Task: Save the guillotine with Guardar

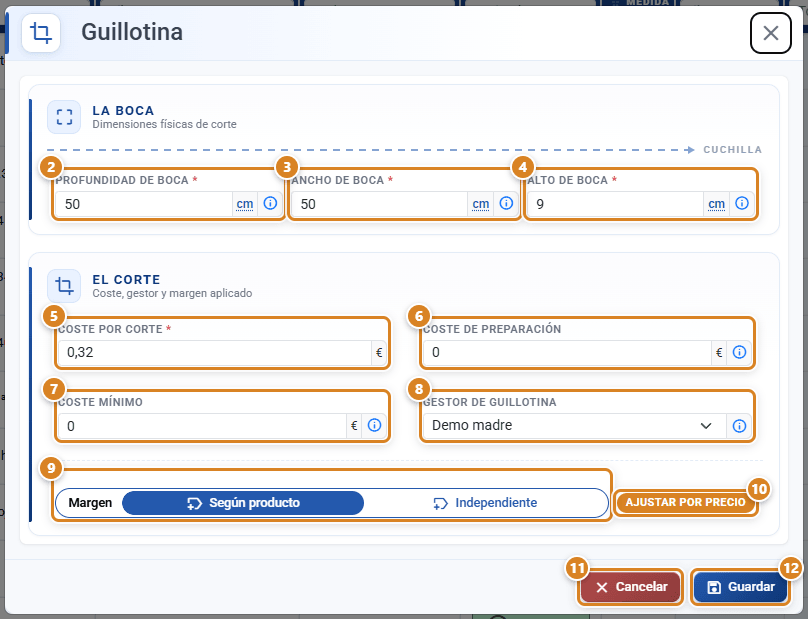Action: tap(740, 587)
